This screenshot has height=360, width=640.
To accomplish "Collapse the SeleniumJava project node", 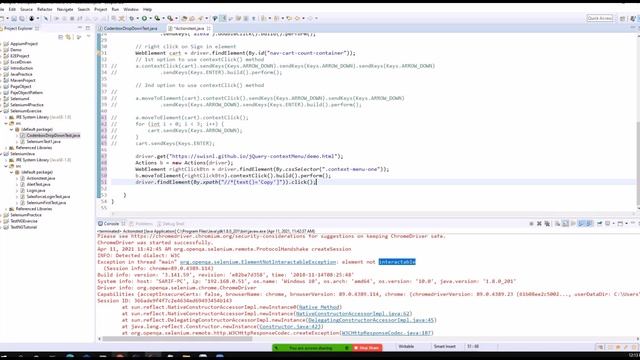I will point(1,154).
